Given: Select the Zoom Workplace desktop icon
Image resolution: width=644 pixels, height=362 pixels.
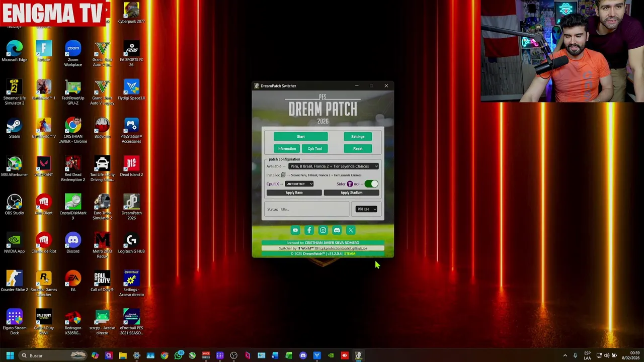Looking at the screenshot, I should coord(73,53).
